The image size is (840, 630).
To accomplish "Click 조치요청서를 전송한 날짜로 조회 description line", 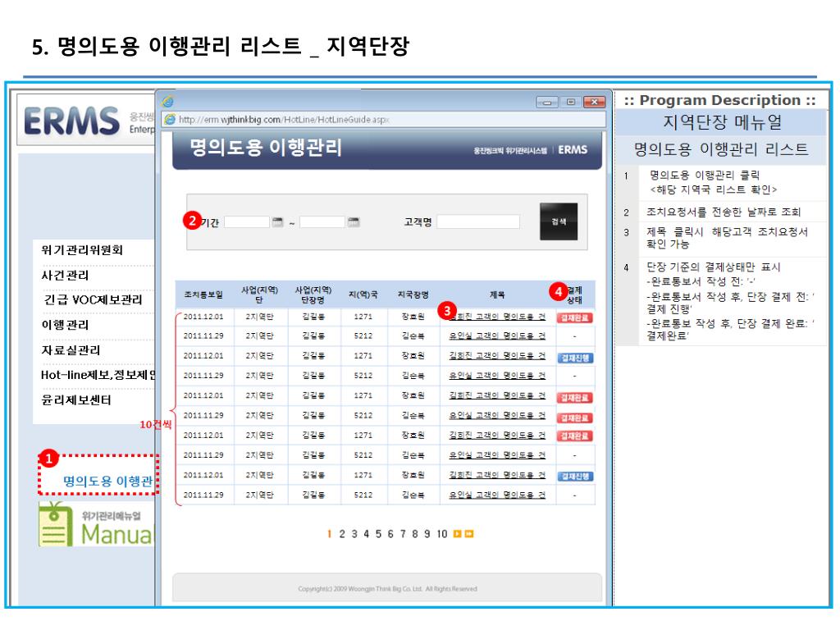I will coord(724,212).
